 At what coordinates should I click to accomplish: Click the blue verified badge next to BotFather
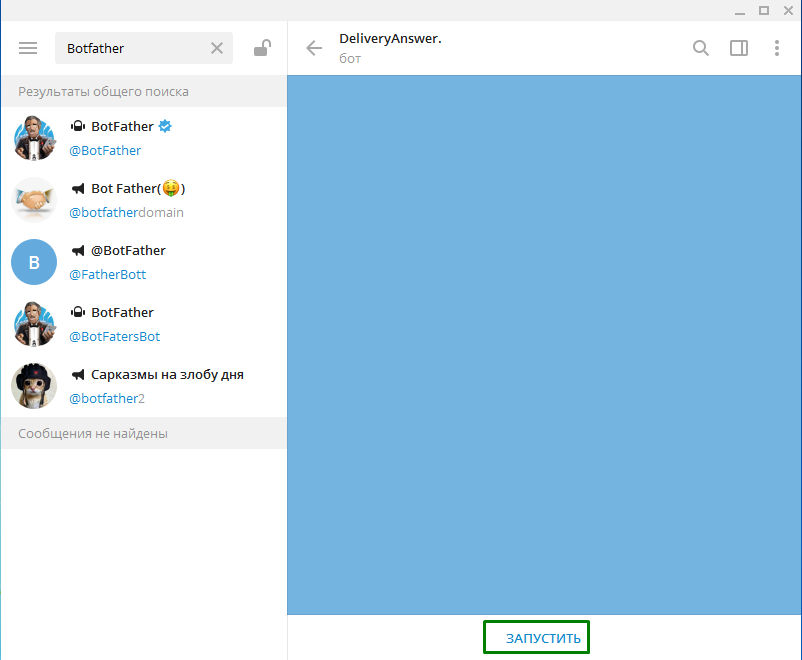click(165, 126)
